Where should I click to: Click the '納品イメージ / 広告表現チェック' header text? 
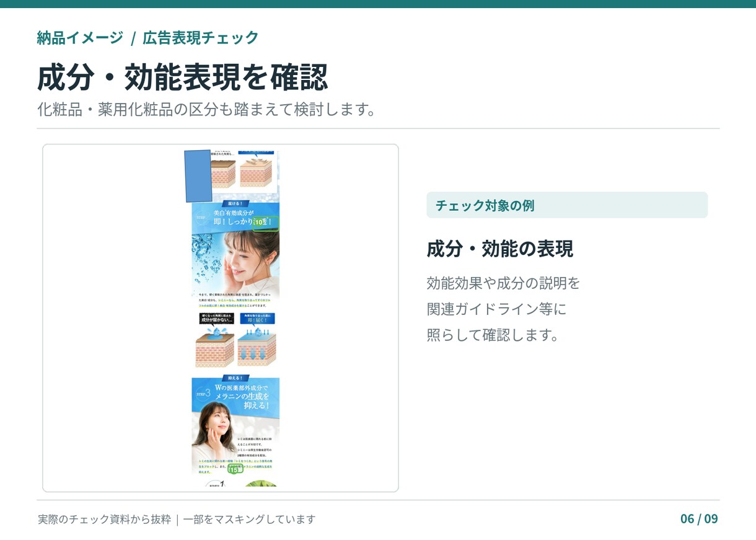(x=147, y=38)
